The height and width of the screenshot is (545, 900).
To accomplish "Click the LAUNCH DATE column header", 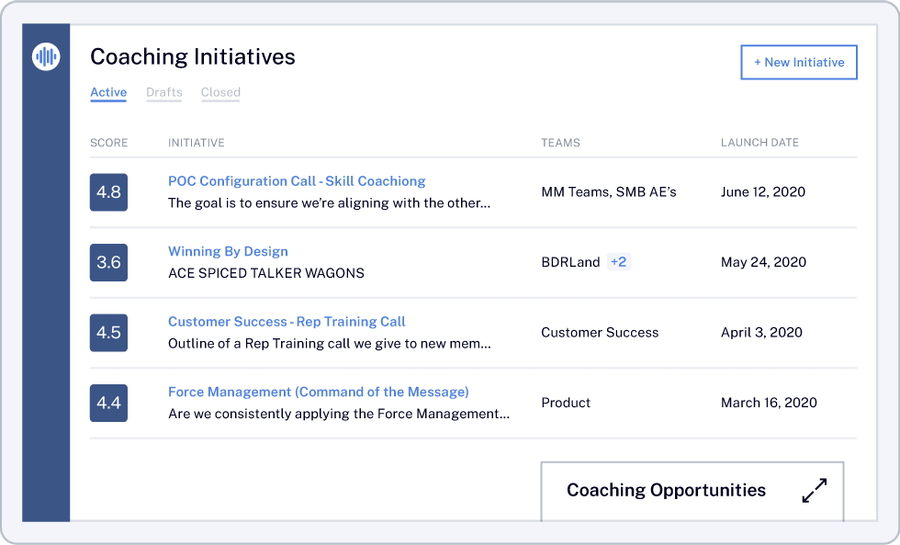I will point(760,142).
